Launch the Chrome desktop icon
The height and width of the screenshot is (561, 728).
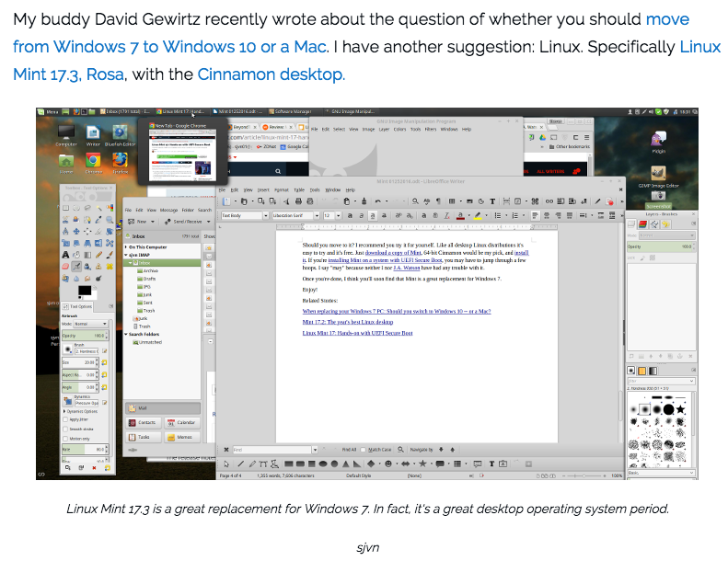(x=93, y=164)
